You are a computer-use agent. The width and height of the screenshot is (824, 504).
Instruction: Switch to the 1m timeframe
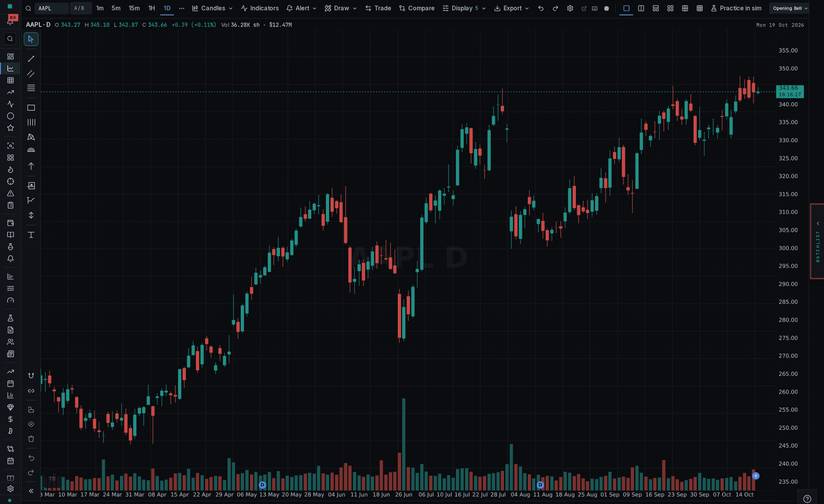(x=100, y=8)
